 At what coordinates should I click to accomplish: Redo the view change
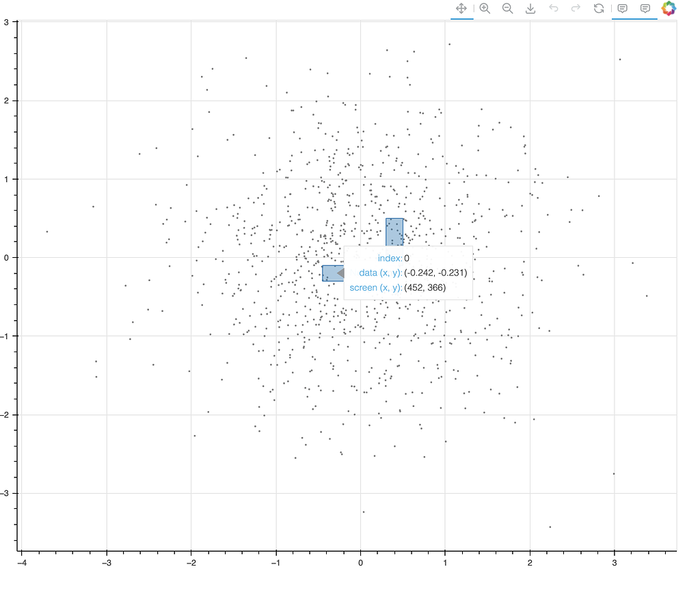tap(575, 8)
